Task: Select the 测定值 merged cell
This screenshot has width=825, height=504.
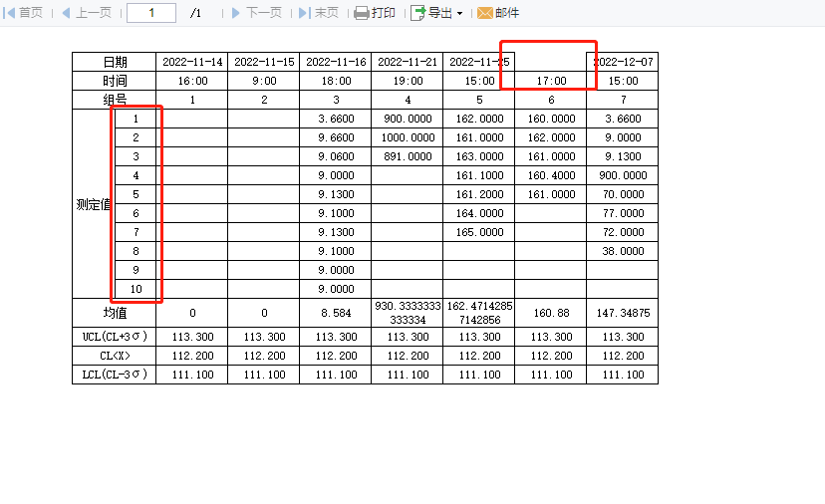Action: (x=93, y=204)
